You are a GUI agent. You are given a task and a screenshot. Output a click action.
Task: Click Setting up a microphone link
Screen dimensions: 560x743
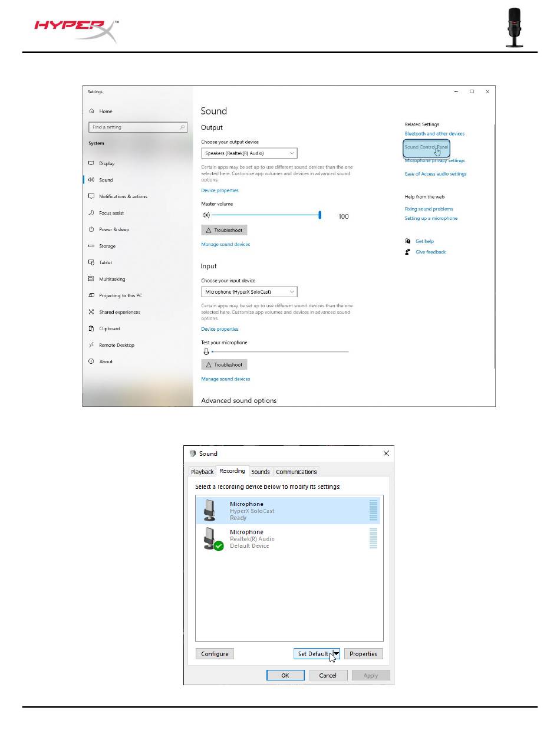(431, 218)
